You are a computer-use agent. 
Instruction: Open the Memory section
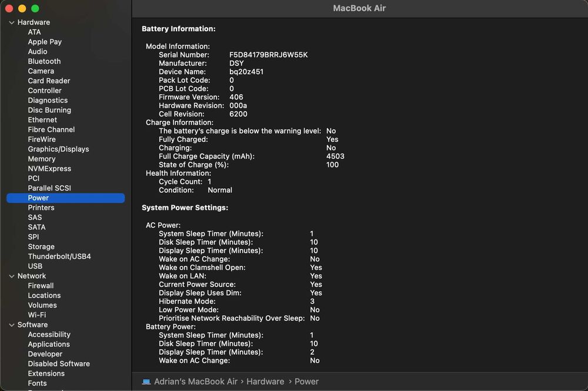[42, 159]
